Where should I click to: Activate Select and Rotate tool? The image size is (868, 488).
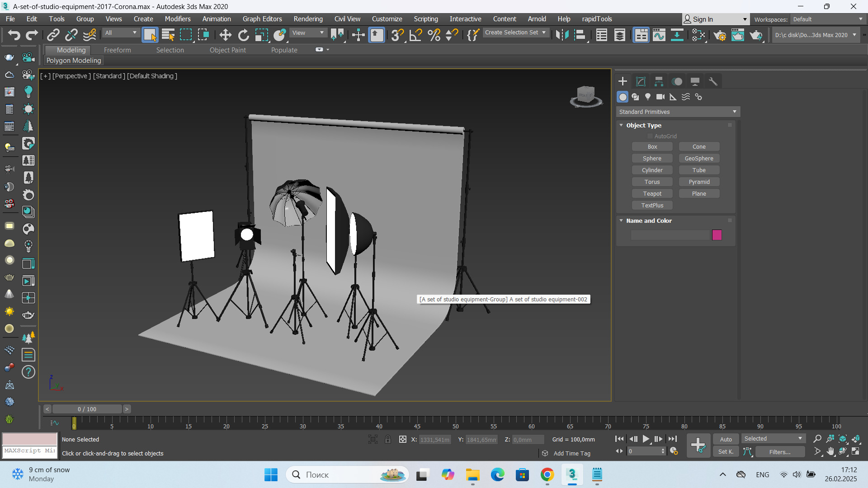244,35
